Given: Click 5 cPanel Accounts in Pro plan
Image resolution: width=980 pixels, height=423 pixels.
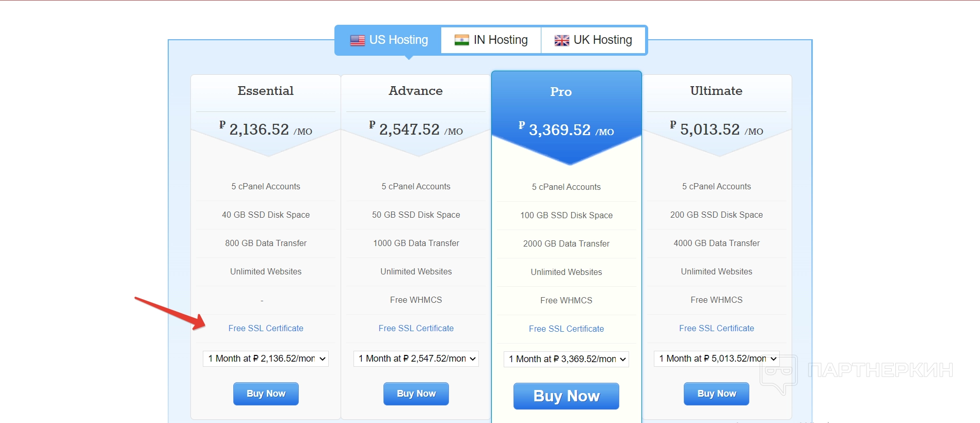Looking at the screenshot, I should pyautogui.click(x=566, y=187).
